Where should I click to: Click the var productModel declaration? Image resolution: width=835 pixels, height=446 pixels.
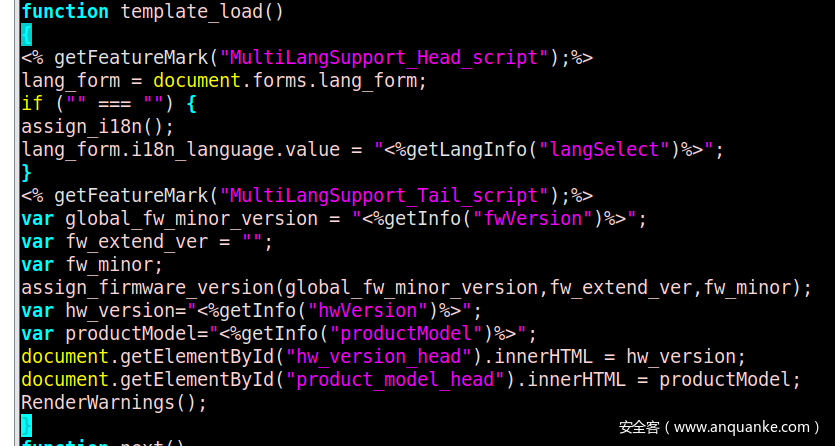pos(279,334)
